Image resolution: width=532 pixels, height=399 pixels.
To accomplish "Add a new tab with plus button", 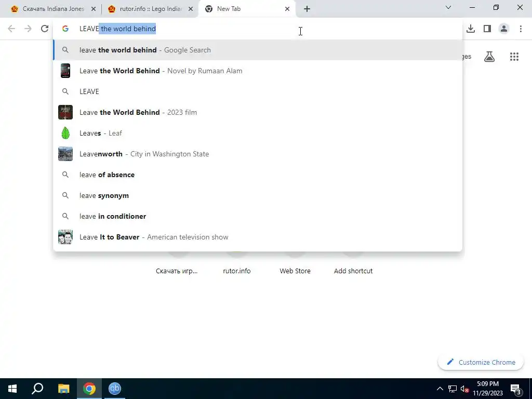I will (307, 9).
